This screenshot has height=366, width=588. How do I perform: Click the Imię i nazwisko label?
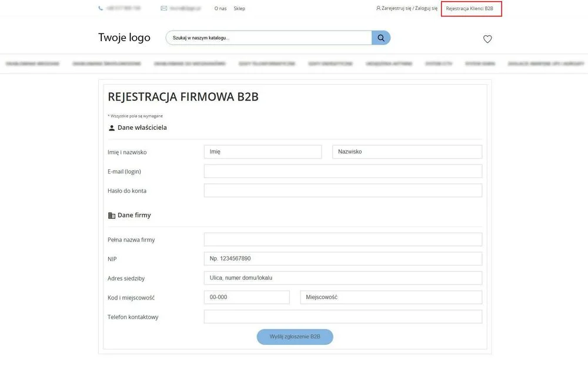coord(127,152)
